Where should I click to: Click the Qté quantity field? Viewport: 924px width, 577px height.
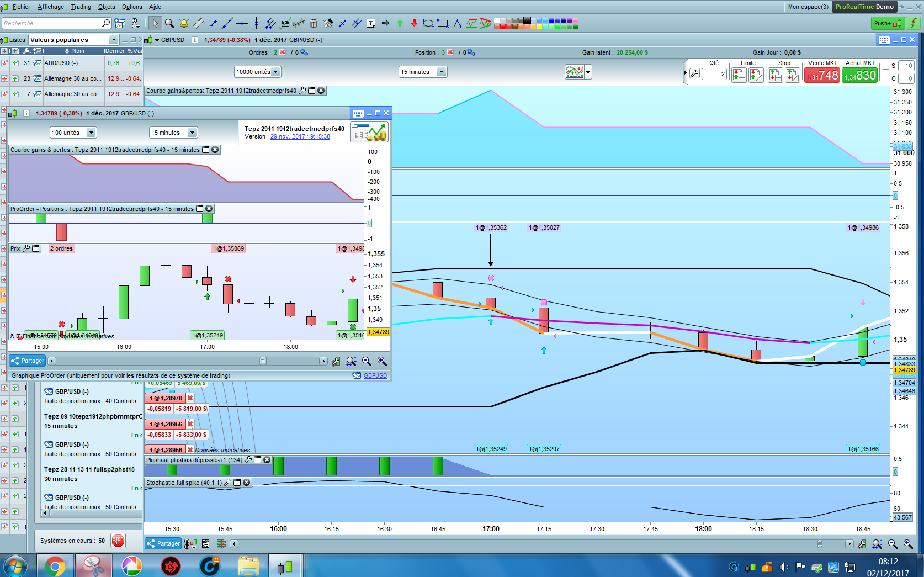point(714,73)
